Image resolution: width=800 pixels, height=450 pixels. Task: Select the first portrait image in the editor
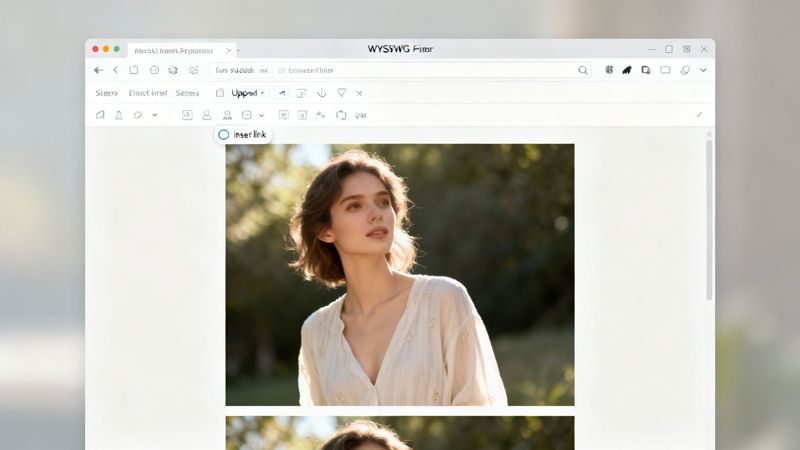click(400, 274)
